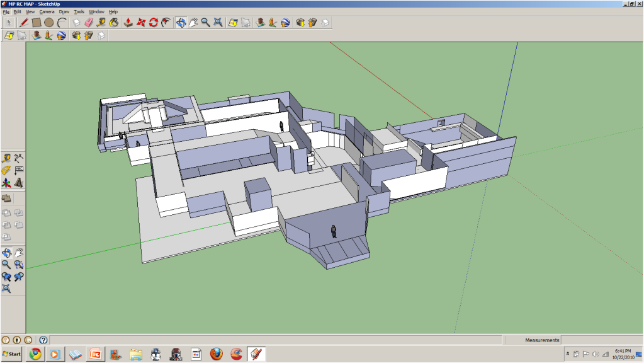The width and height of the screenshot is (644, 363).
Task: Activate Zoom magnifier in the left palette
Action: [6, 264]
